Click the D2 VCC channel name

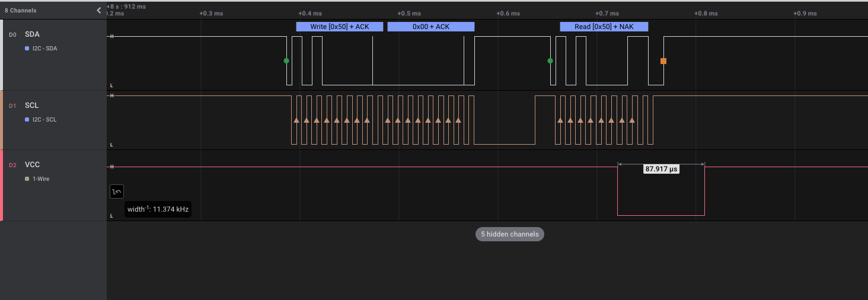pyautogui.click(x=32, y=165)
